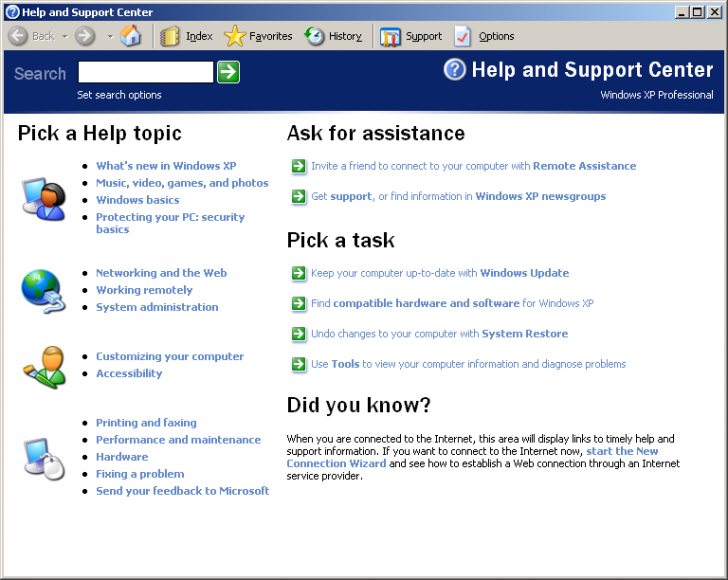Image resolution: width=728 pixels, height=580 pixels.
Task: Click the History toolbar label
Action: pyautogui.click(x=345, y=36)
